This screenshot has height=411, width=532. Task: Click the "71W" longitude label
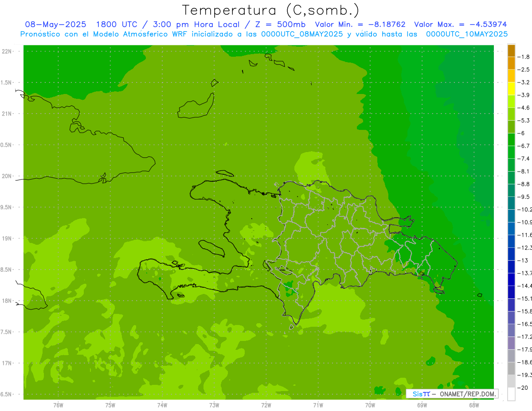point(318,405)
